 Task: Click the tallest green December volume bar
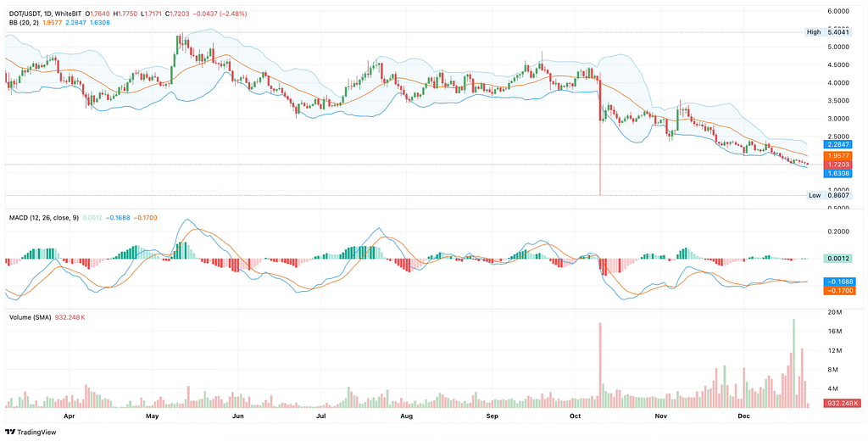pyautogui.click(x=793, y=364)
